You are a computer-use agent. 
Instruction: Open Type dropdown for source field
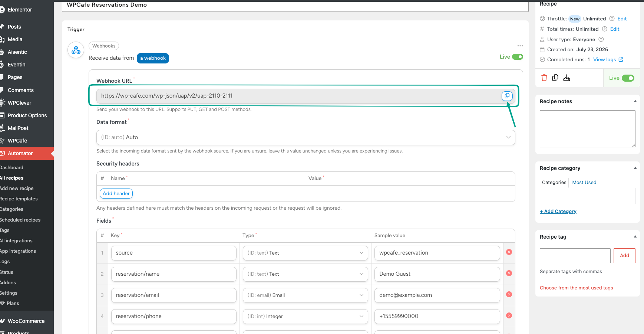[x=306, y=253]
